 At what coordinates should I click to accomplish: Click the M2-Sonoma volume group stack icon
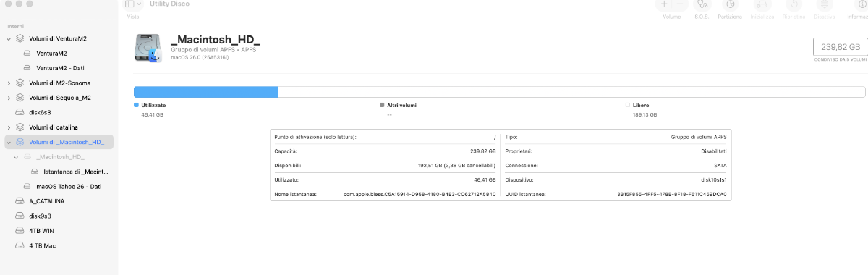pyautogui.click(x=20, y=82)
